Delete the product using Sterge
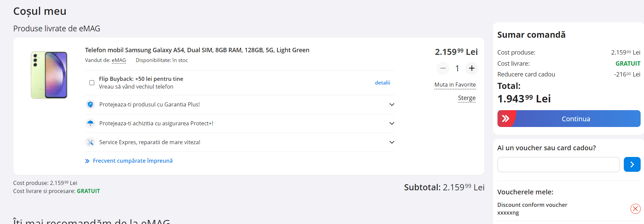Viewport: 644px width, 224px height. 467,98
